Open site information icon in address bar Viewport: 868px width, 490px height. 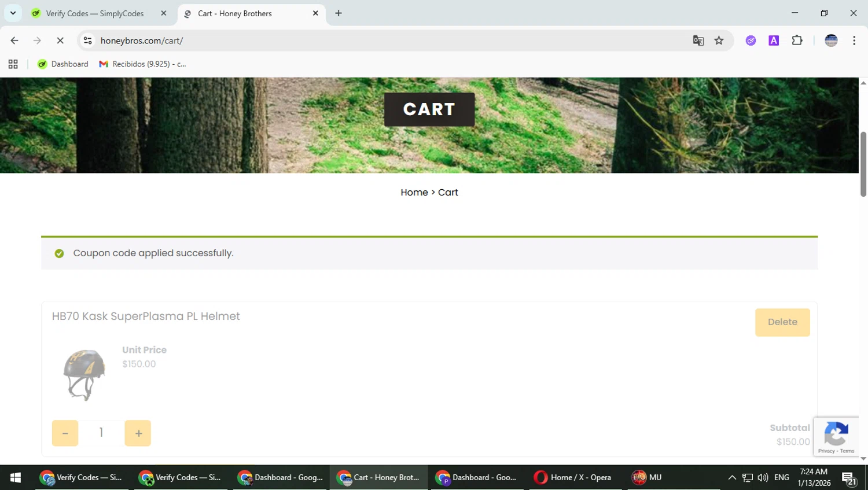point(88,40)
